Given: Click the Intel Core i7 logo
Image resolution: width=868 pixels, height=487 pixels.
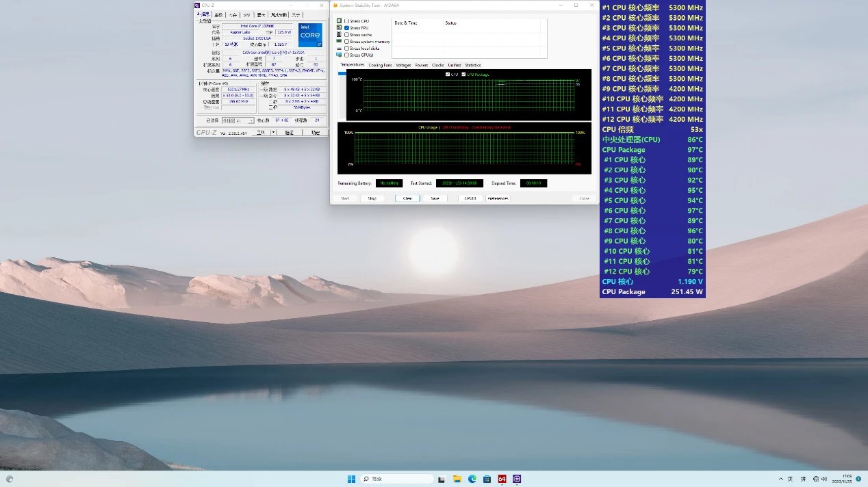Looking at the screenshot, I should (310, 35).
